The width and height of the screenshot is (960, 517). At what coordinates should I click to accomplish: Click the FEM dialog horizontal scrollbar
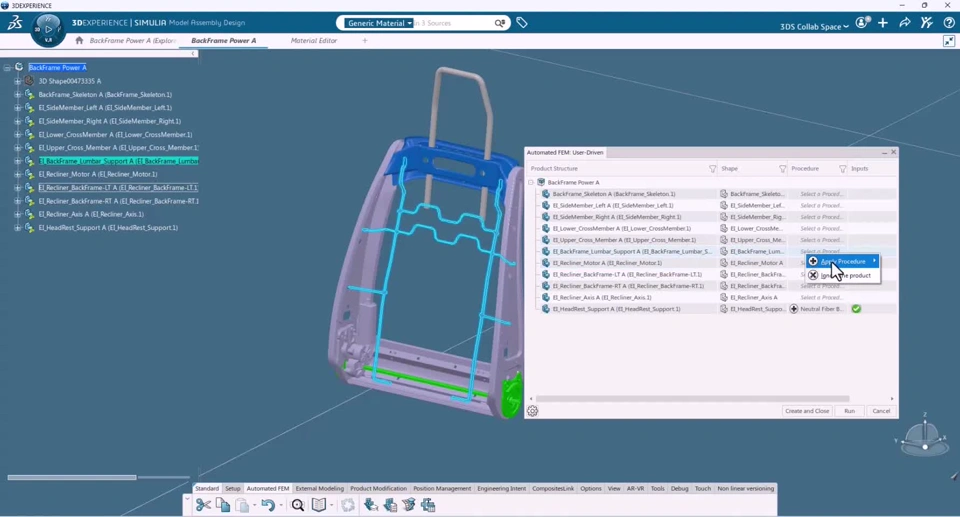pos(692,399)
